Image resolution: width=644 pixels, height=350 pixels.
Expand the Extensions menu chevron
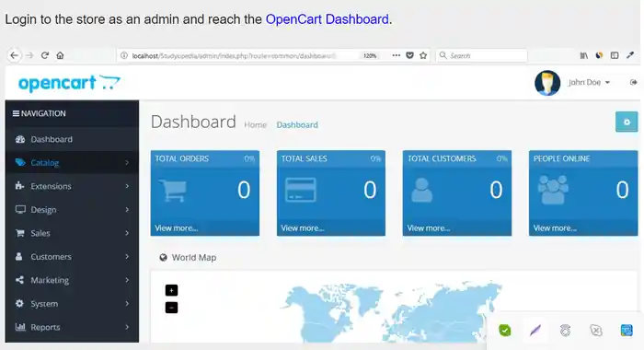(127, 186)
